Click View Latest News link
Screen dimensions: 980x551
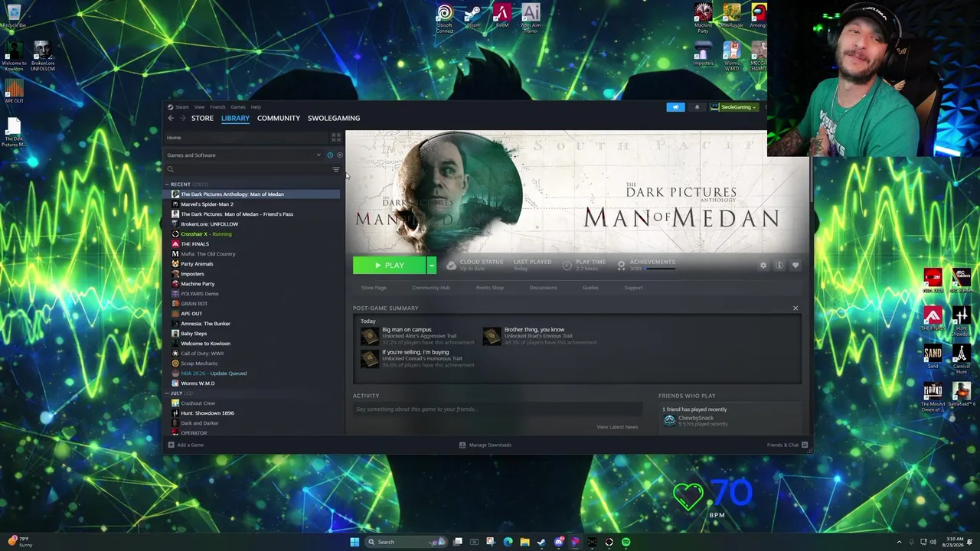point(617,427)
